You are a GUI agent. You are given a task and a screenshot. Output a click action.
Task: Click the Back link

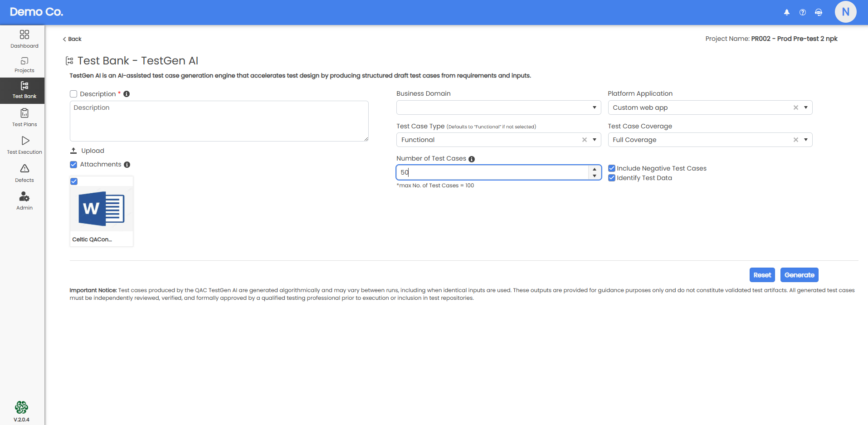(x=72, y=39)
